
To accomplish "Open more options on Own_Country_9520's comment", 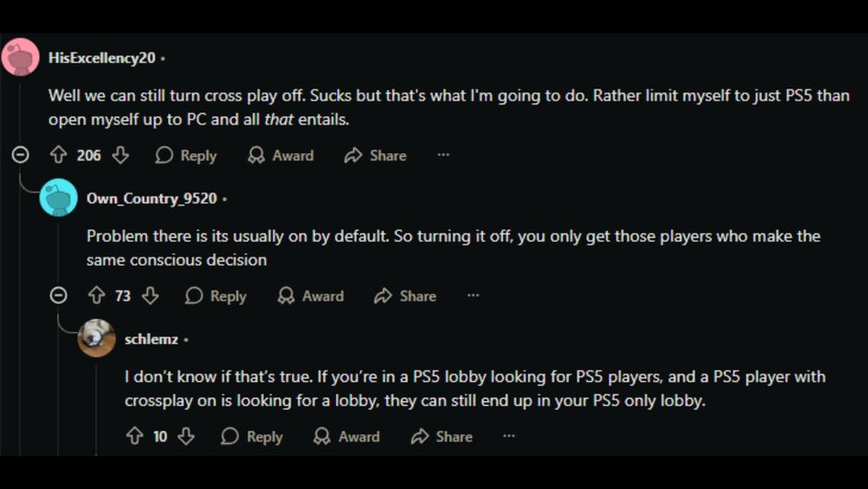I will (473, 295).
